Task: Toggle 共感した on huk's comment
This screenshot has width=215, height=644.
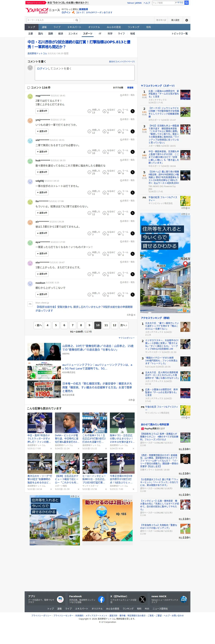Action: pos(94,172)
